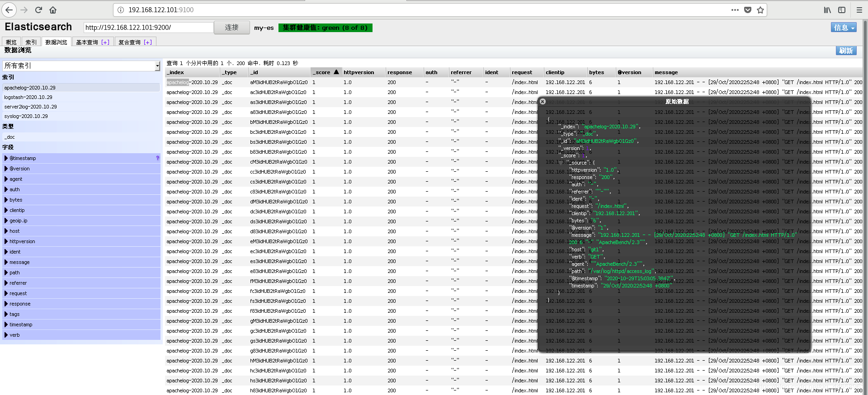Expand the host field filter
868x395 pixels.
[x=81, y=231]
